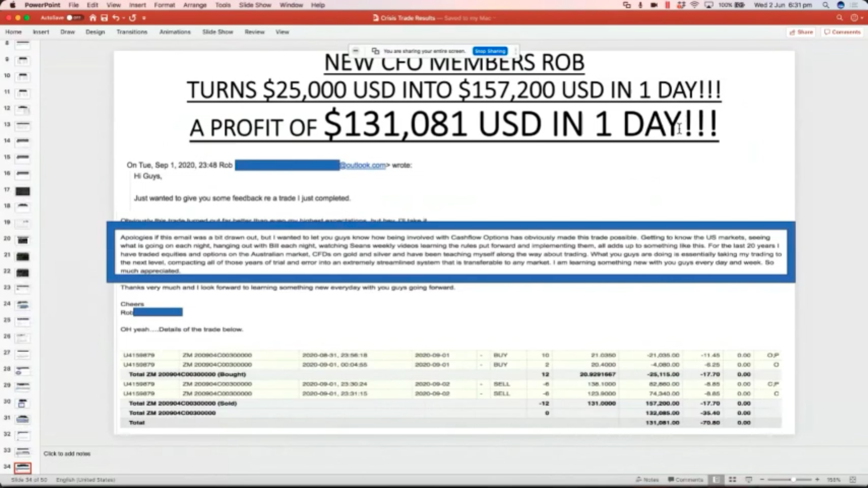Toggle the Comments pane in the status bar
The width and height of the screenshot is (868, 488).
[x=685, y=479]
